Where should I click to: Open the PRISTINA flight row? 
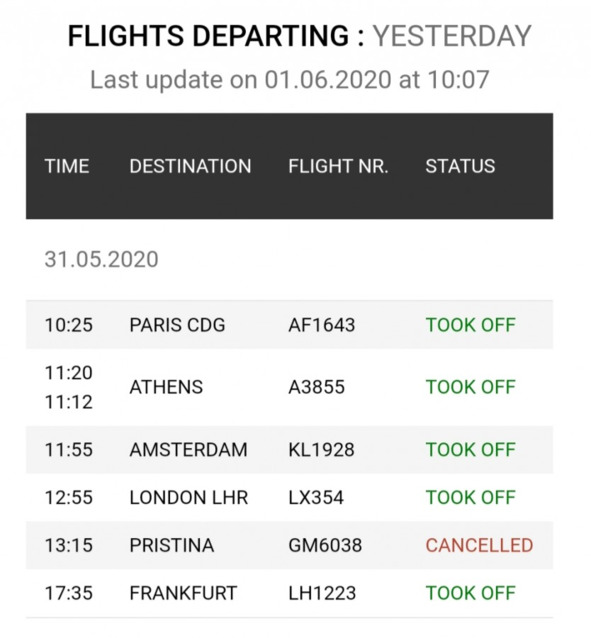click(x=289, y=545)
